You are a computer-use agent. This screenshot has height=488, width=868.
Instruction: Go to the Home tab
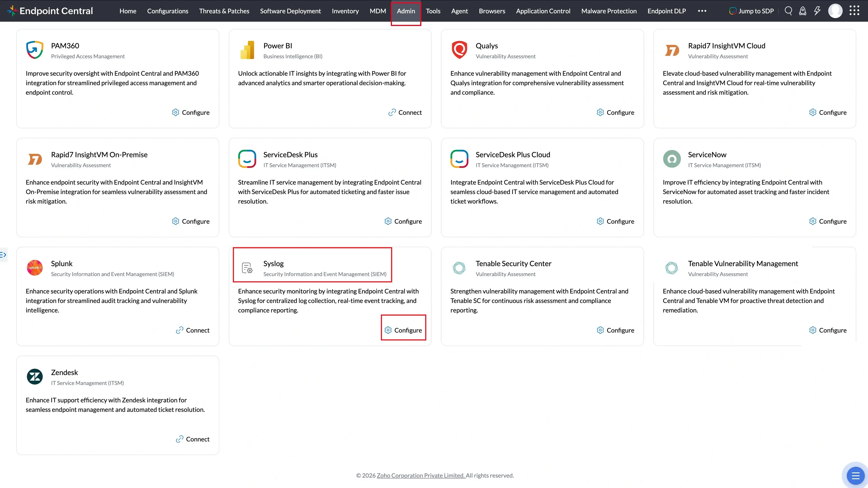(x=128, y=11)
